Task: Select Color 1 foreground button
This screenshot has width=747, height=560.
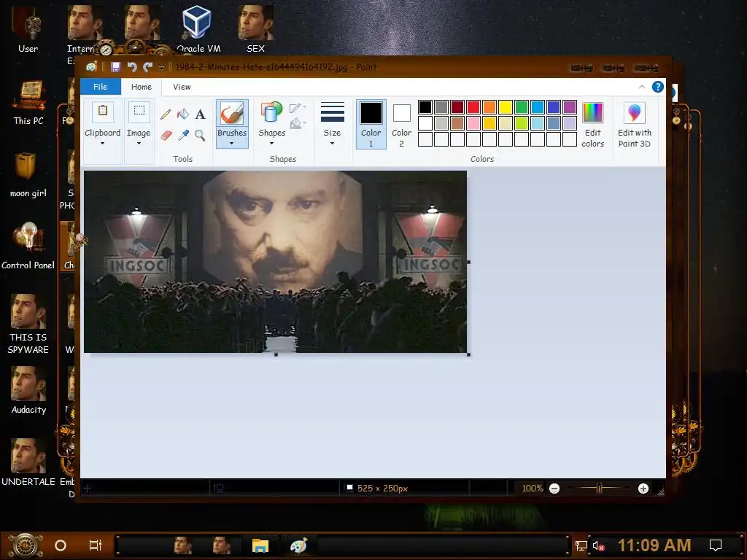Action: tap(371, 124)
